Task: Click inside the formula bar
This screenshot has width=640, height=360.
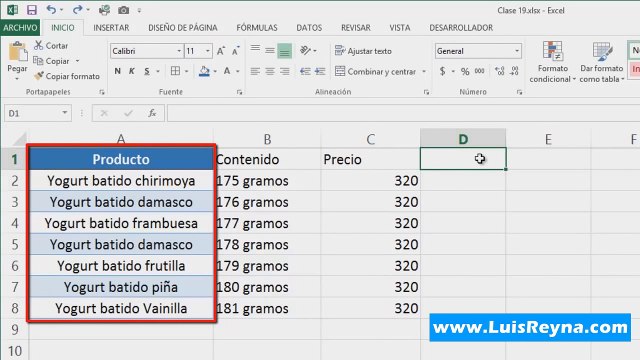Action: pos(403,113)
